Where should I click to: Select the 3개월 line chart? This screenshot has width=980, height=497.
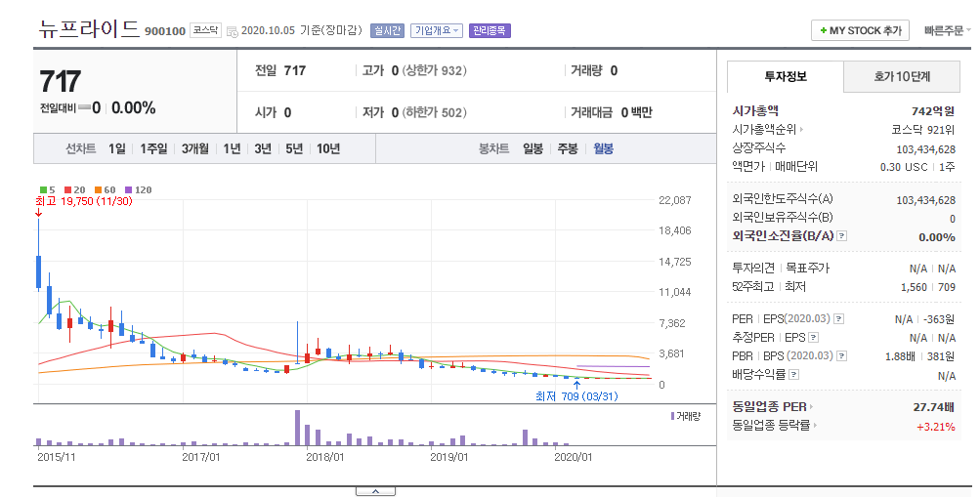click(195, 148)
